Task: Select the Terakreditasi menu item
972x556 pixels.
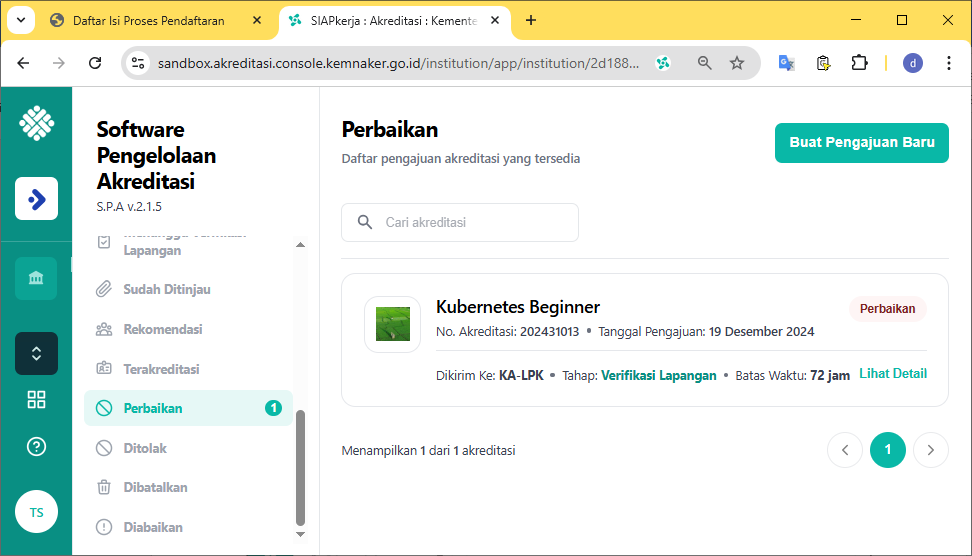Action: (x=161, y=369)
